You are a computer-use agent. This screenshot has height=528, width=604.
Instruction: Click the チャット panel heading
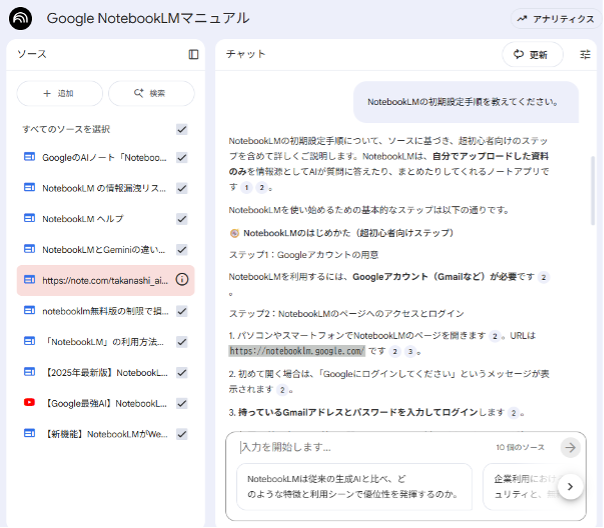pos(246,54)
